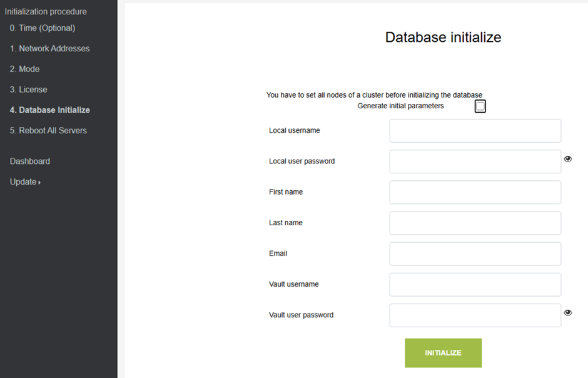Show the Local user password characters
Screen dimensions: 588x378
tap(568, 160)
